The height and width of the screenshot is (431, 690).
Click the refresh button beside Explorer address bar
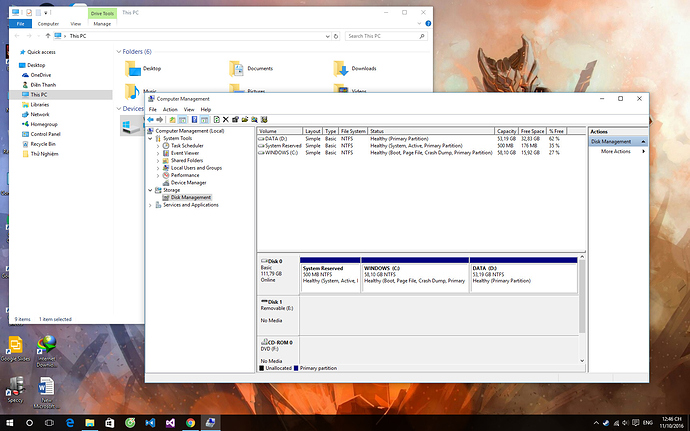point(336,37)
